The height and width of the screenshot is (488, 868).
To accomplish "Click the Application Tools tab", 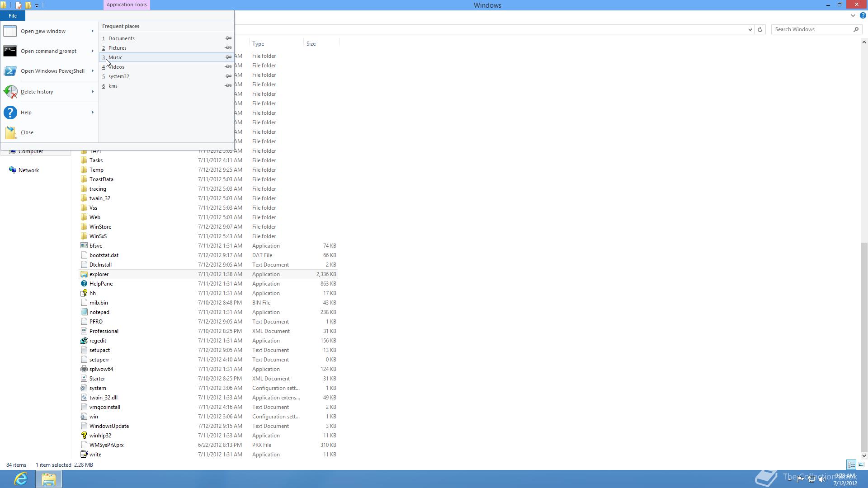I will click(127, 5).
